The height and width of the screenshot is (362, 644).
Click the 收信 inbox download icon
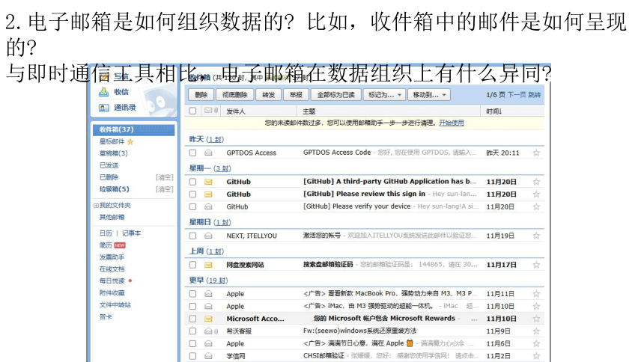104,92
